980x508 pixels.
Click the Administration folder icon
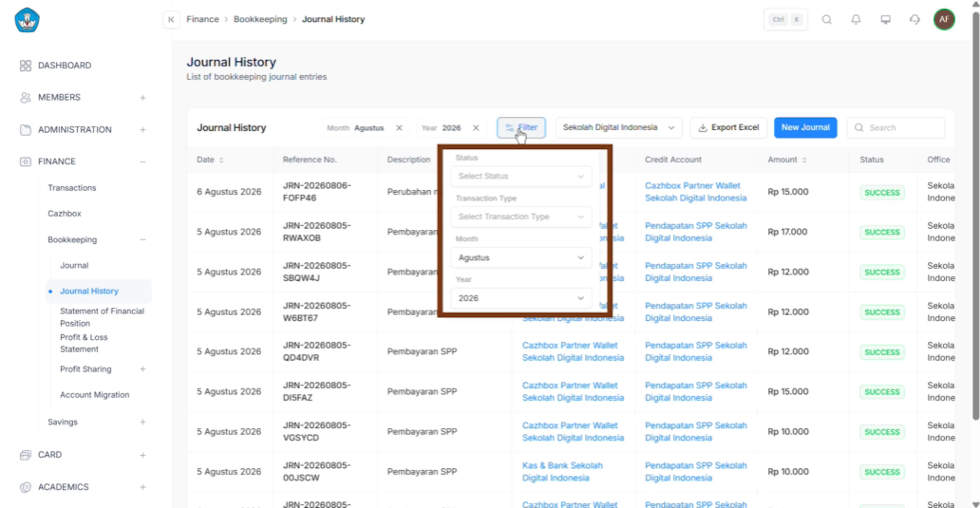pyautogui.click(x=26, y=130)
